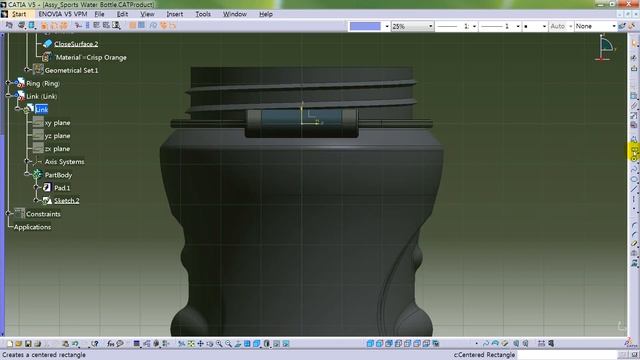Click the Print icon in bottom toolbar

pos(38,344)
